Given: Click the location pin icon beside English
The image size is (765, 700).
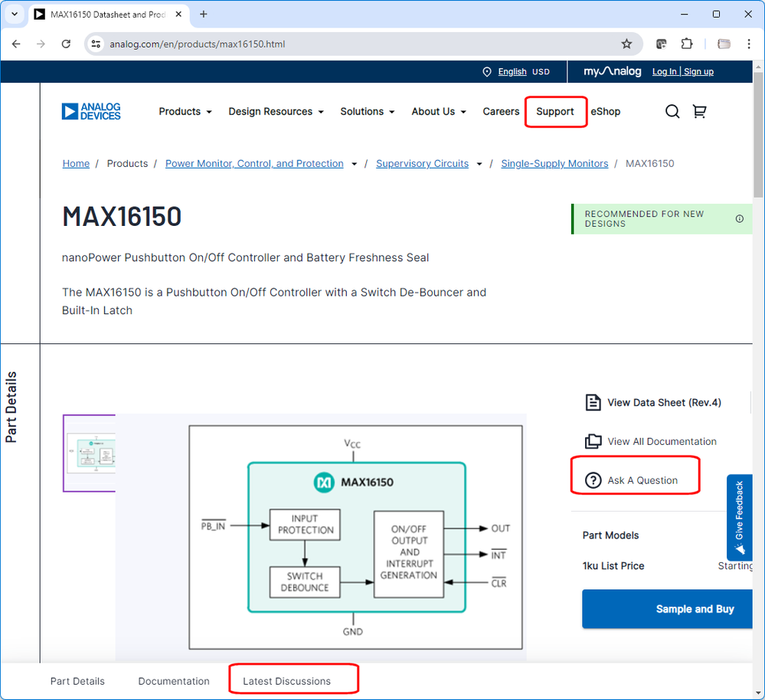Looking at the screenshot, I should point(487,72).
